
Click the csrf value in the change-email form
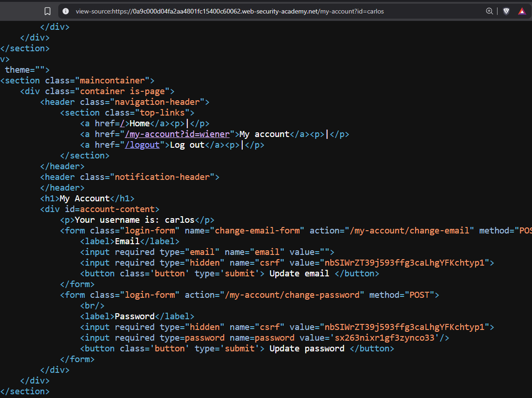pos(403,263)
